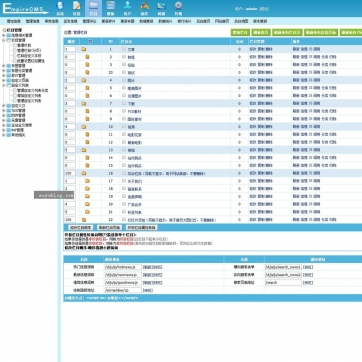The width and height of the screenshot is (362, 362).
Task: Expand the 专题管理 tree node
Action: tap(4, 66)
